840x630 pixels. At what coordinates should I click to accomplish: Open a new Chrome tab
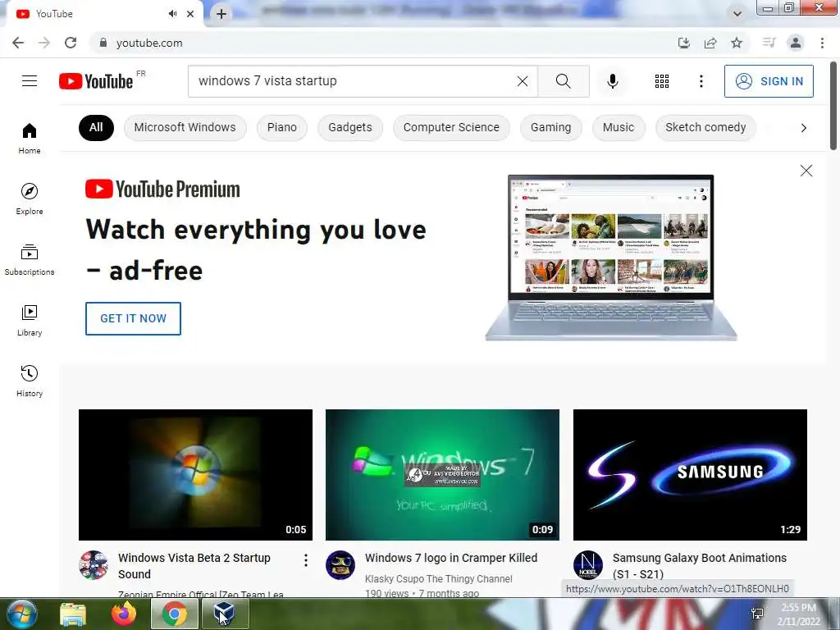click(221, 14)
